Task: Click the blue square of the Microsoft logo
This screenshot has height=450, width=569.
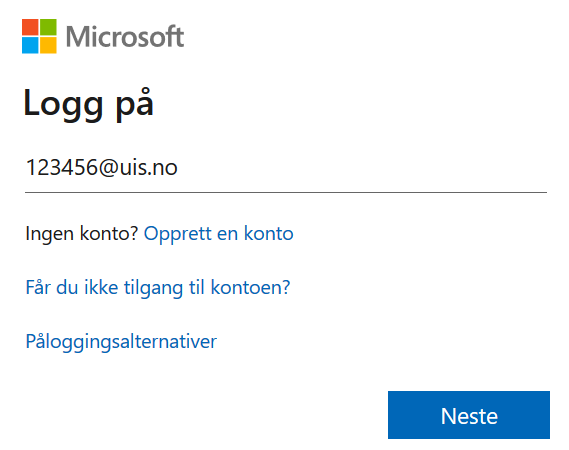Action: coord(30,45)
